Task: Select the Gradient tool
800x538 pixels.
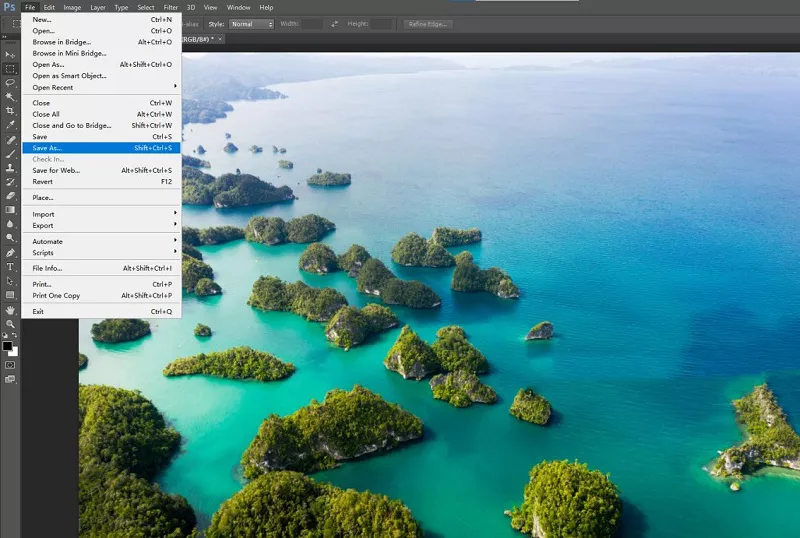Action: (10, 210)
